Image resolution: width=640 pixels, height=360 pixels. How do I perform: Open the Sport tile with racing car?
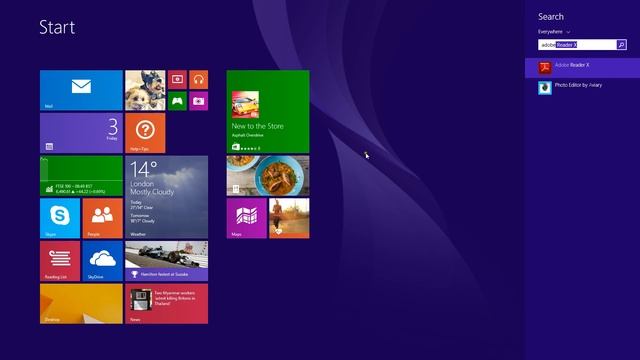click(167, 261)
